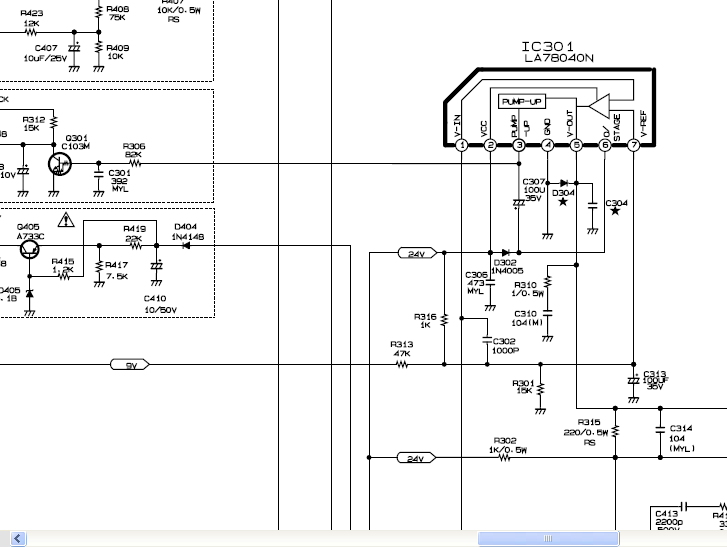Image resolution: width=727 pixels, height=547 pixels.
Task: Click the Q301 C103M label
Action: point(77,142)
